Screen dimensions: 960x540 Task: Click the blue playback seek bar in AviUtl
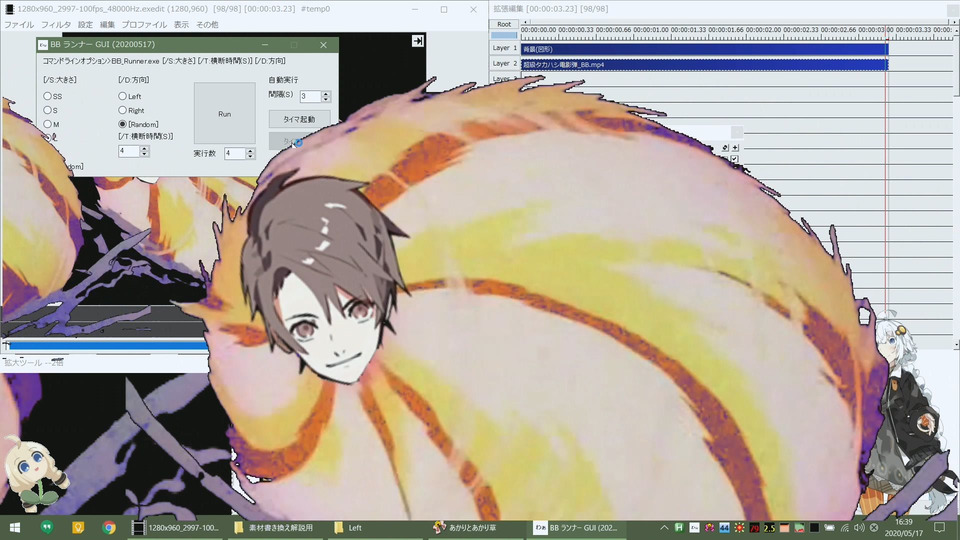tap(108, 346)
